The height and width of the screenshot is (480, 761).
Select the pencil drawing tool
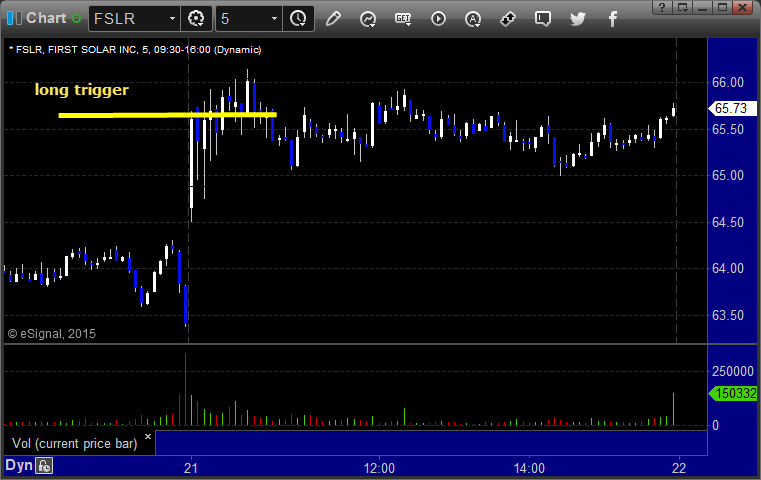point(333,19)
